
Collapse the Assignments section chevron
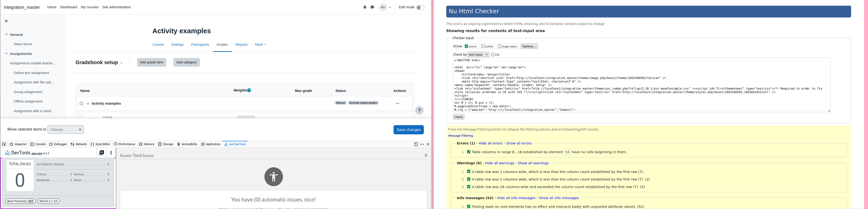coord(6,53)
